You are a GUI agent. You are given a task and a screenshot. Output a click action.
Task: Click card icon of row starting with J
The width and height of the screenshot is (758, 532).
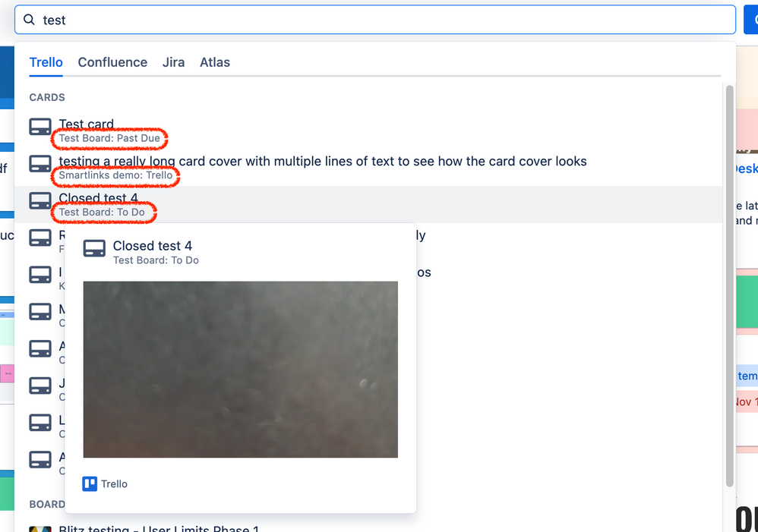(x=40, y=386)
